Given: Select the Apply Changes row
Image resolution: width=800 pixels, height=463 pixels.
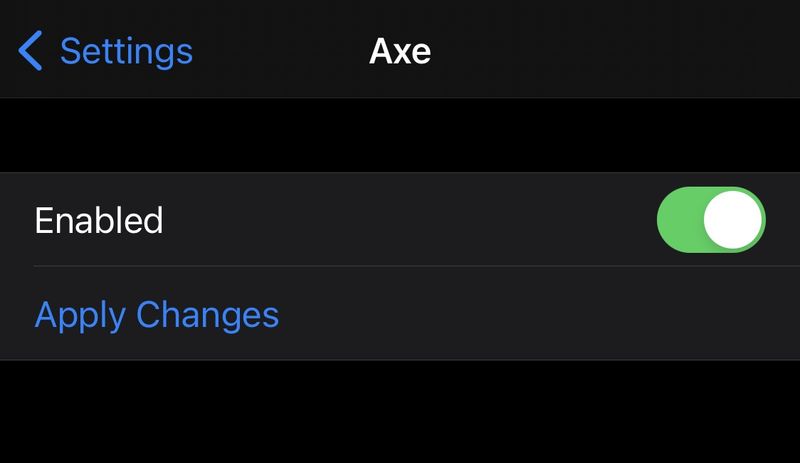Looking at the screenshot, I should coord(400,313).
